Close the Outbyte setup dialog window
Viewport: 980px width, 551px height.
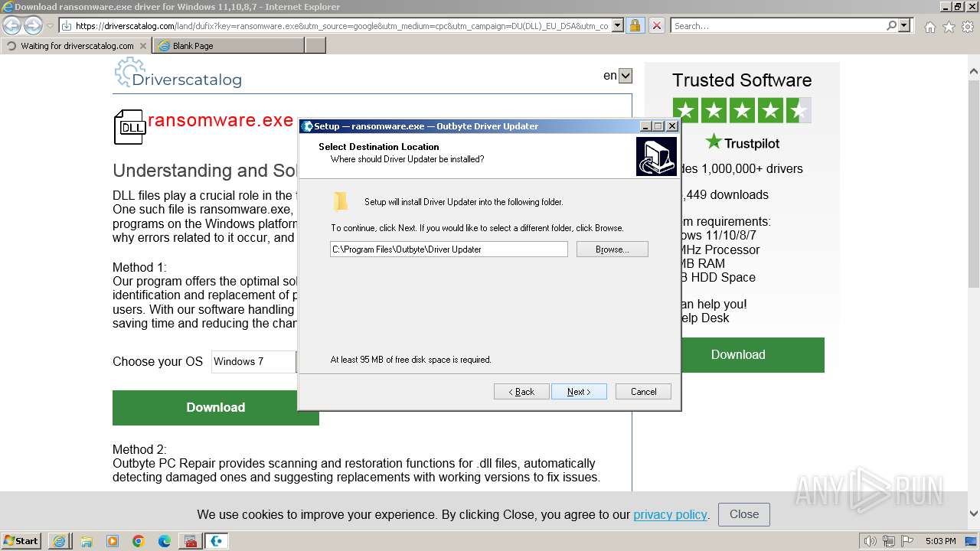(x=672, y=126)
